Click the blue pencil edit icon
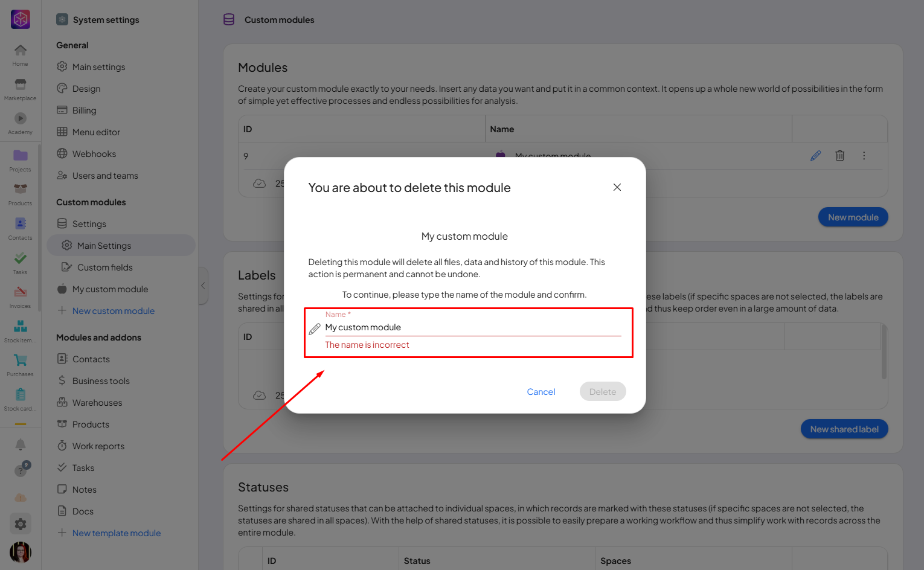This screenshot has height=570, width=924. (816, 156)
